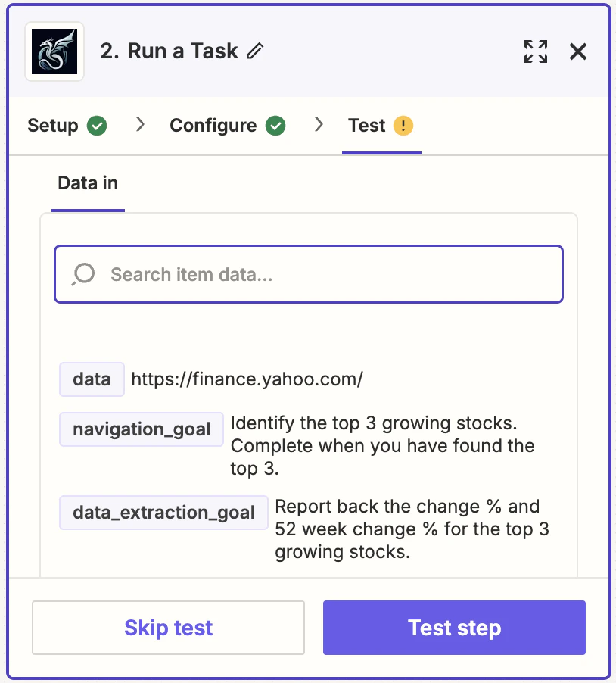Click the dragon app logo icon
616x683 pixels.
point(54,51)
